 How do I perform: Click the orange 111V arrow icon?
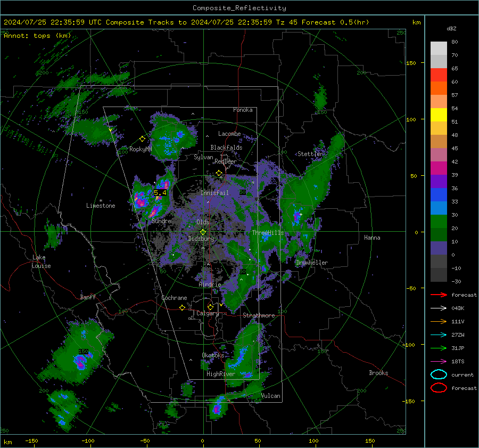tap(439, 321)
